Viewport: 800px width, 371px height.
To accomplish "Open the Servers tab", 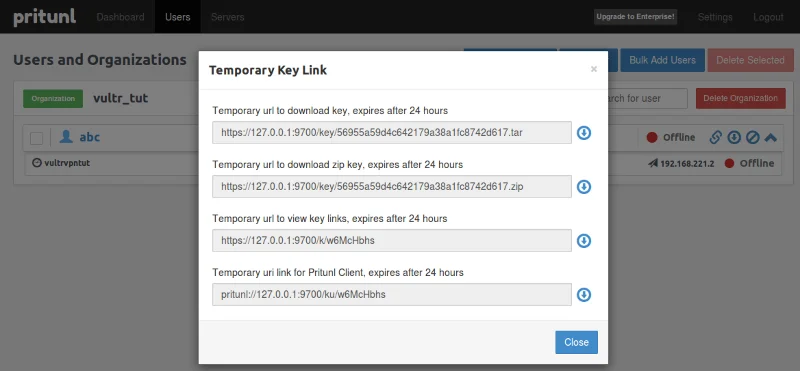I will pyautogui.click(x=228, y=17).
